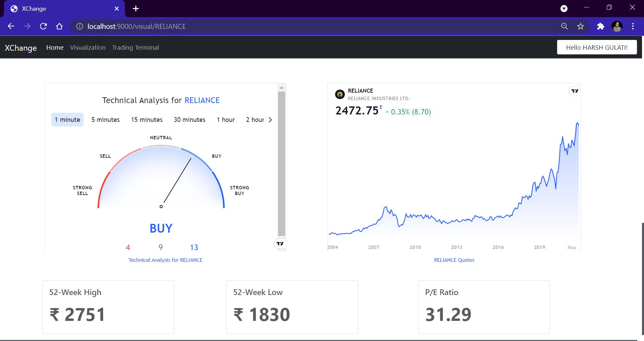Open the browser home page
Image resolution: width=644 pixels, height=341 pixels.
(59, 26)
